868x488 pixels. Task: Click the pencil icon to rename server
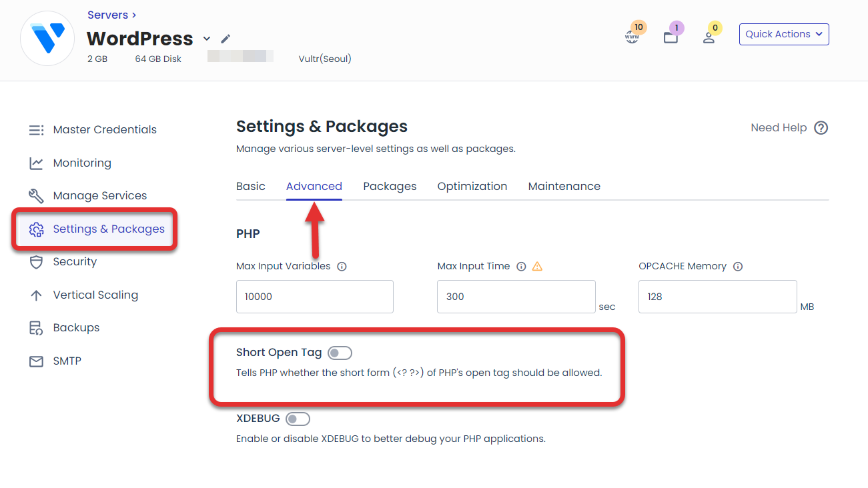pyautogui.click(x=226, y=39)
